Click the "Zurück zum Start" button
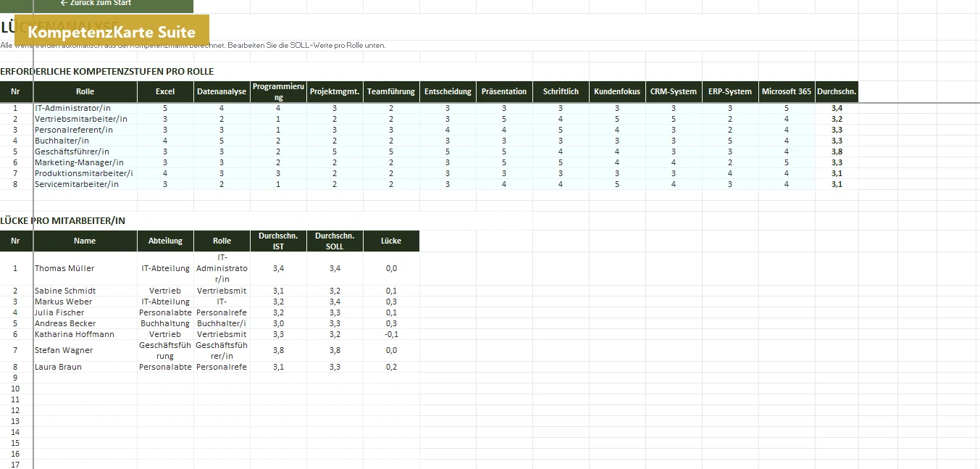The width and height of the screenshot is (980, 469). coord(96,4)
